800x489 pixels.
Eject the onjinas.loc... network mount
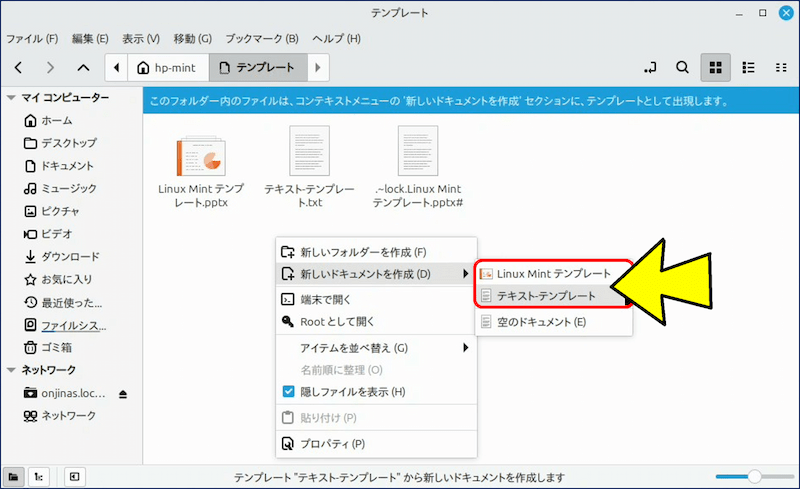pyautogui.click(x=123, y=394)
